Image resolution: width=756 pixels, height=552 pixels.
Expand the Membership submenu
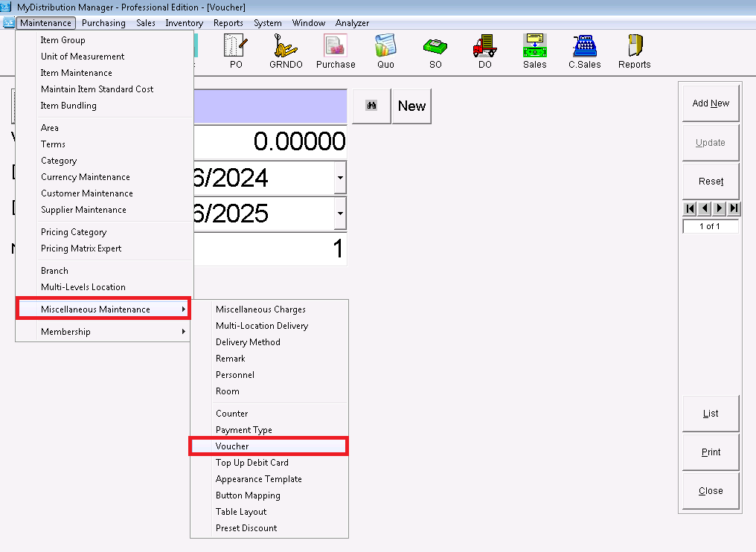104,332
